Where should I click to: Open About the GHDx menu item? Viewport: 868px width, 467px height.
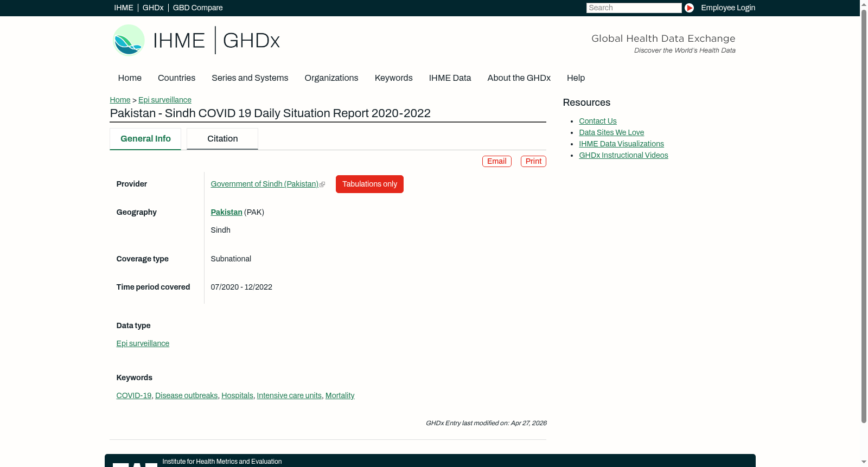(x=519, y=78)
